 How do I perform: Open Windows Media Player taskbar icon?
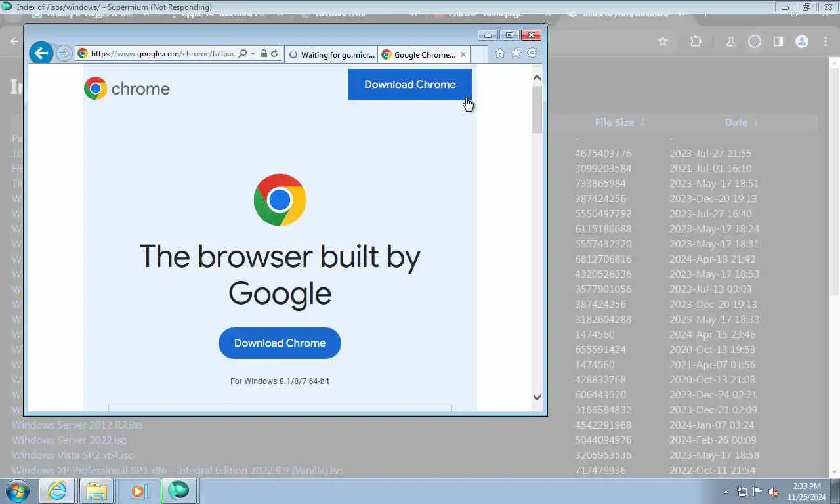pyautogui.click(x=138, y=491)
